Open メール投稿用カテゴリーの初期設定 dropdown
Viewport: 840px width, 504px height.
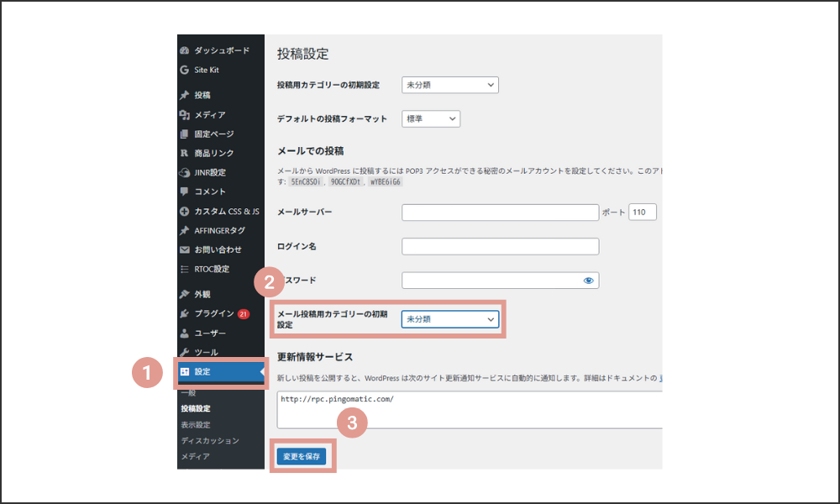click(x=450, y=319)
